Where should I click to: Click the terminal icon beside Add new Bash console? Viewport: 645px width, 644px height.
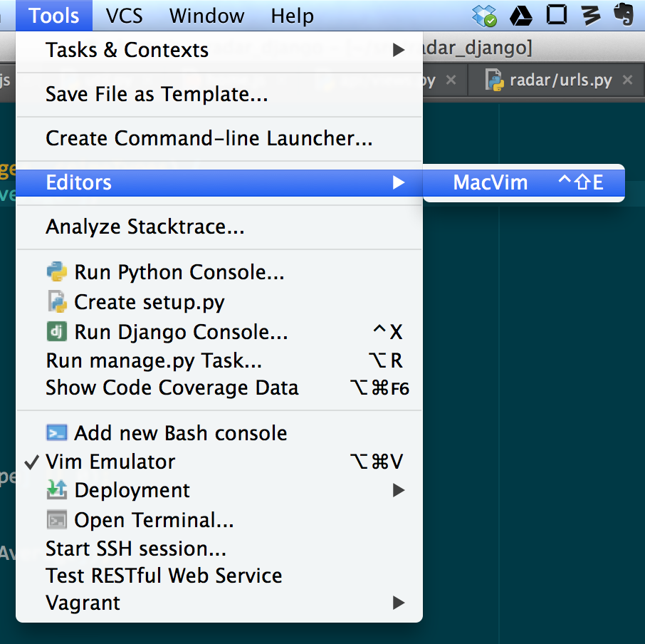click(x=57, y=433)
